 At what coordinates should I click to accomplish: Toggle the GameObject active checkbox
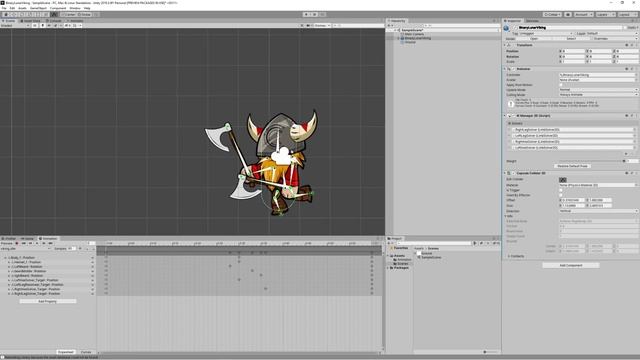(x=516, y=28)
